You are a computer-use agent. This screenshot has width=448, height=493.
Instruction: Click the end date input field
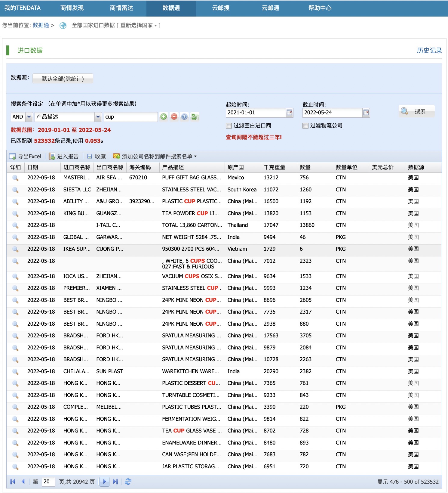[332, 113]
